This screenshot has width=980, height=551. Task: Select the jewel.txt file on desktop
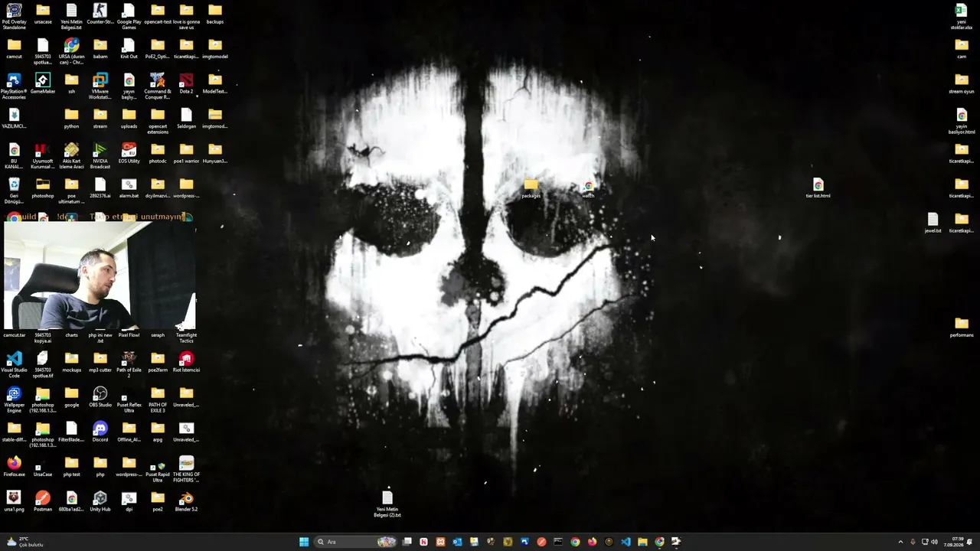[933, 223]
